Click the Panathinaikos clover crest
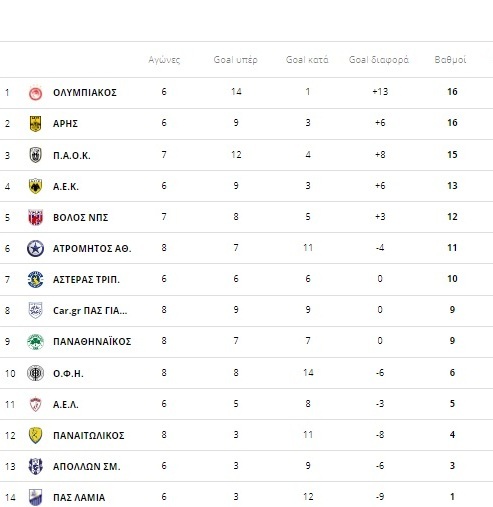493x507 pixels. [35, 342]
